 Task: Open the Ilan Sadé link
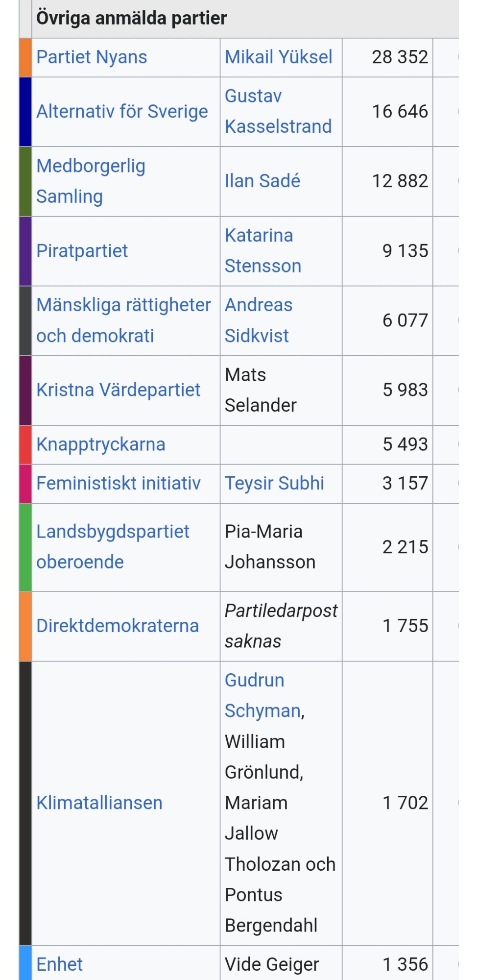coord(262,181)
